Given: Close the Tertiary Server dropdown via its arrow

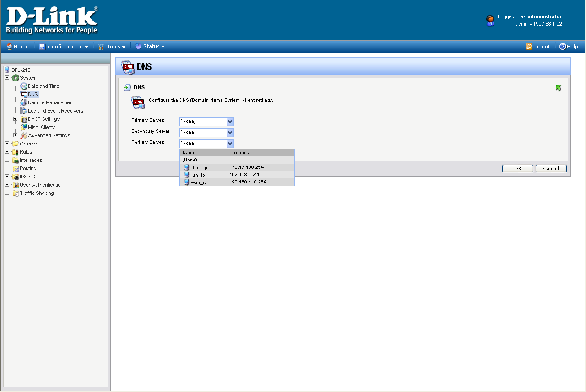Looking at the screenshot, I should (x=230, y=143).
